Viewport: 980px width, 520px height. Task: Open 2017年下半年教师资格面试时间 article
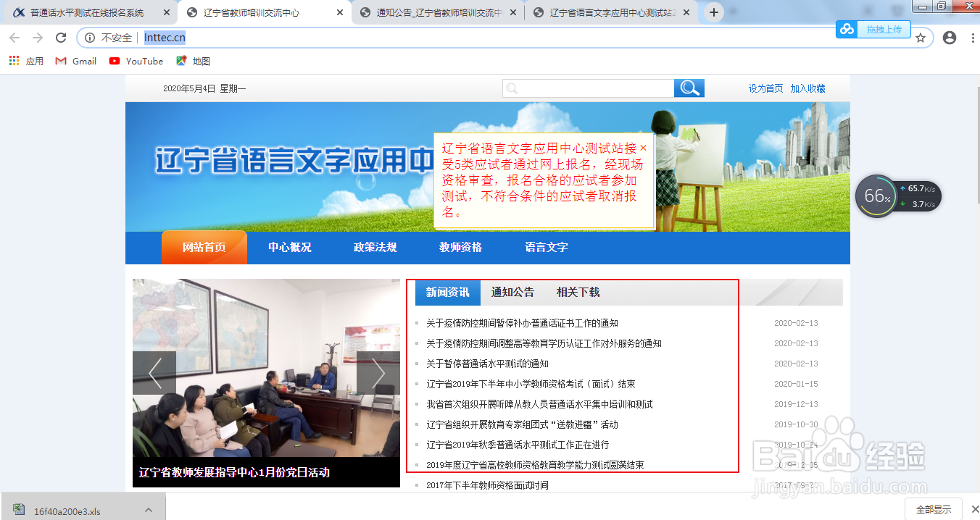coord(487,485)
